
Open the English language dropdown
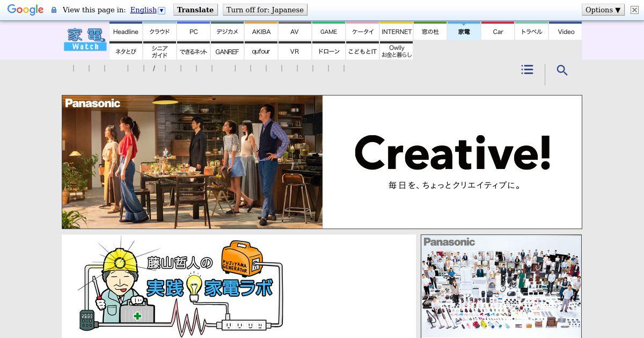tap(147, 10)
